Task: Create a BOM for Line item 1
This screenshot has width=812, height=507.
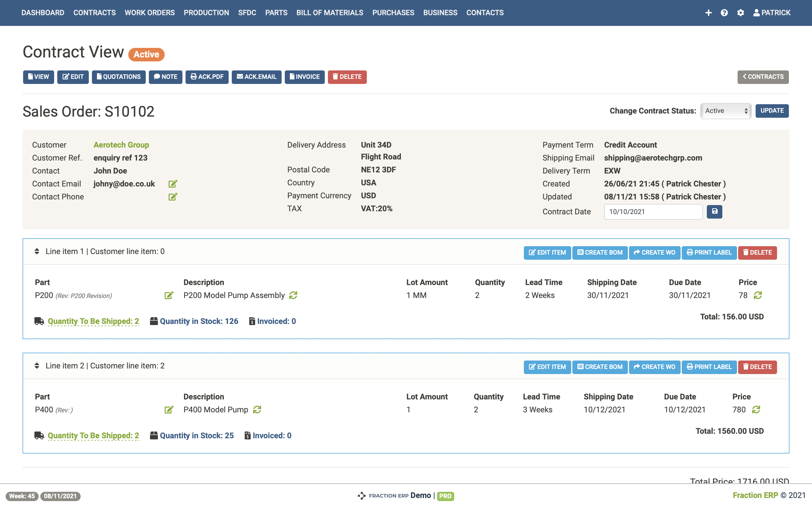Action: coord(600,252)
